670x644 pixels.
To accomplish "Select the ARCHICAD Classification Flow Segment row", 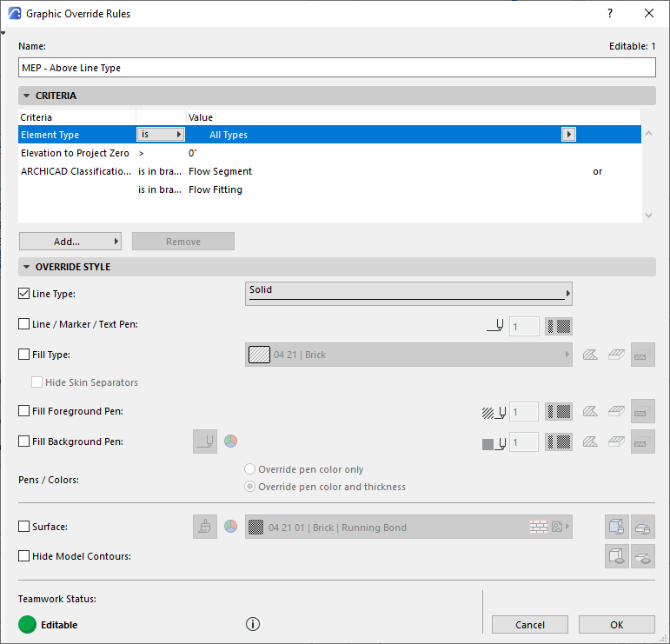I will pos(329,171).
